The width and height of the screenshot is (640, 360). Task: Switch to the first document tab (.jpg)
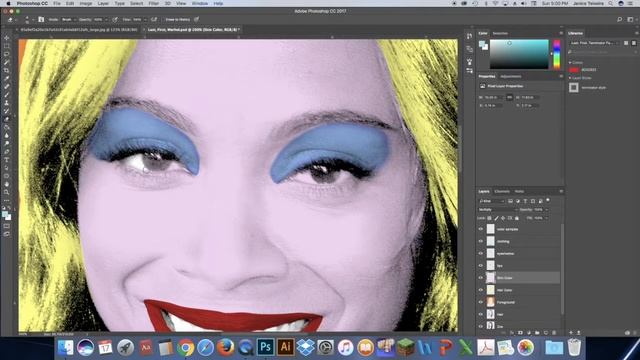pyautogui.click(x=79, y=29)
